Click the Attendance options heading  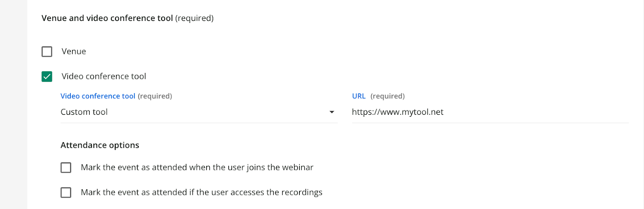click(100, 145)
